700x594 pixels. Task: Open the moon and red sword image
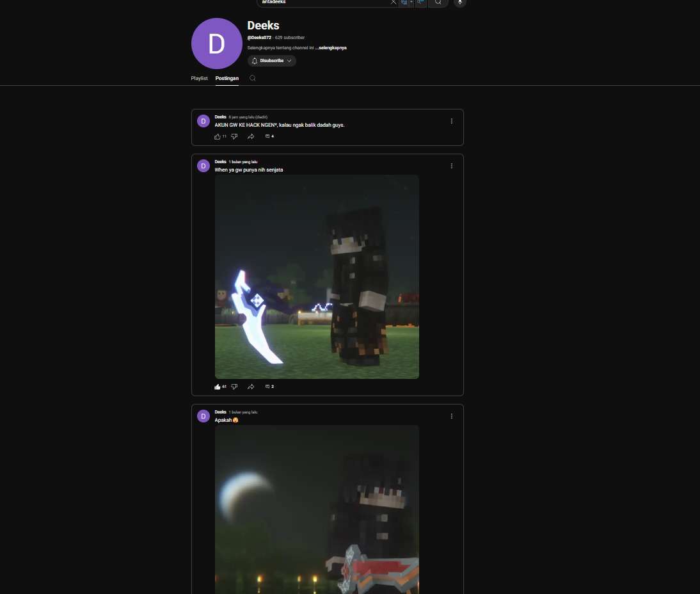coord(317,510)
